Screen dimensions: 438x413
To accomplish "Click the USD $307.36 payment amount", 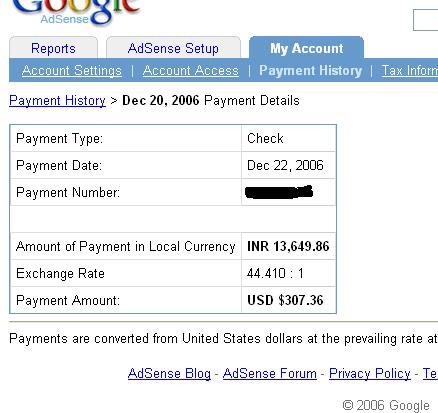I will pyautogui.click(x=285, y=300).
